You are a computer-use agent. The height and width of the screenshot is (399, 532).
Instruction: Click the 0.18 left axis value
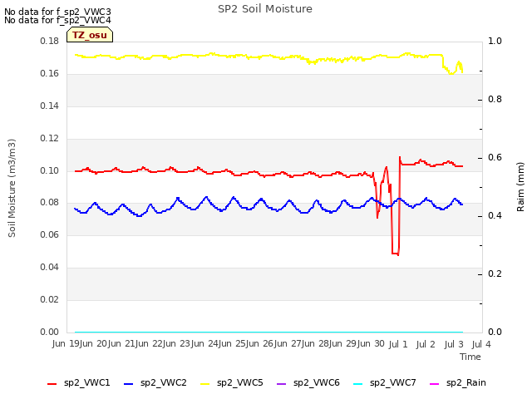(x=50, y=42)
